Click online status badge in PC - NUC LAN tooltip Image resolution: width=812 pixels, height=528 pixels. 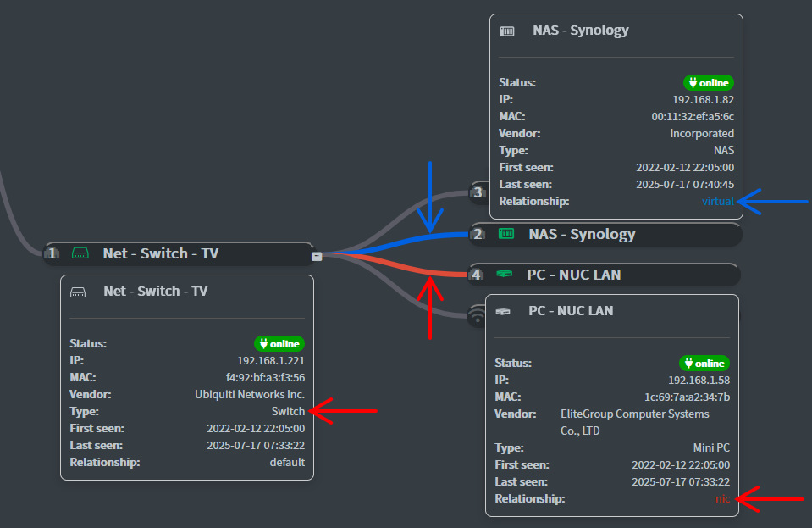(x=704, y=363)
